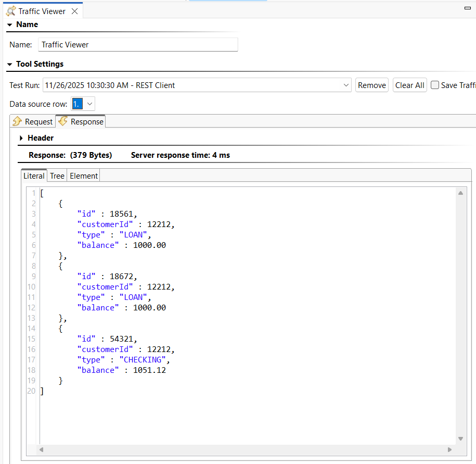Click the balance value on line 12
The height and width of the screenshot is (464, 476).
point(149,308)
